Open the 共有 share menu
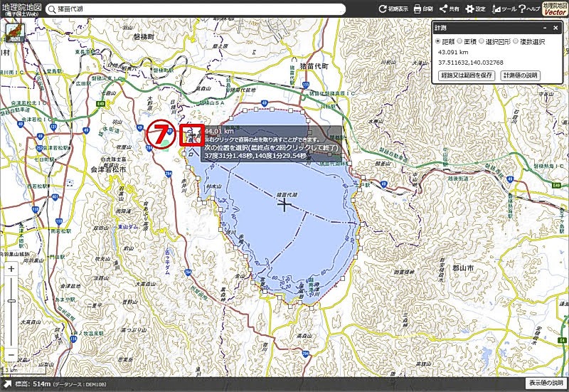Viewport: 569px width, 392px height. coord(449,9)
